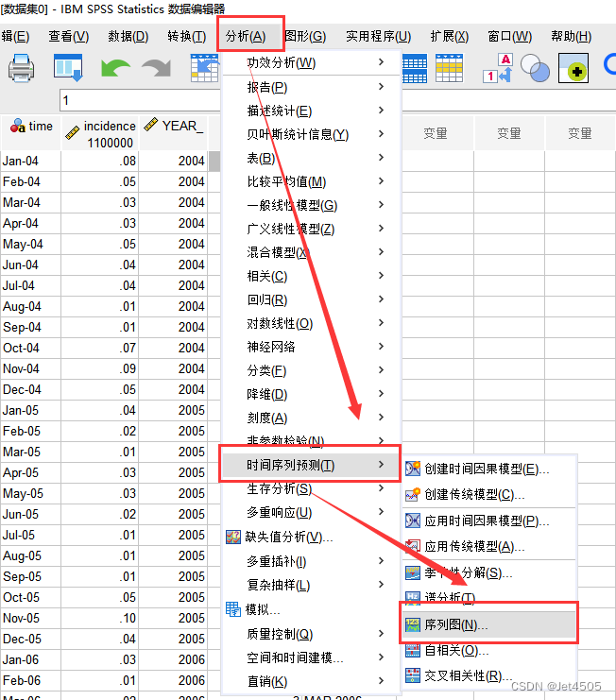Click the icon beside 自相关(O)
The image size is (616, 700).
tap(413, 651)
